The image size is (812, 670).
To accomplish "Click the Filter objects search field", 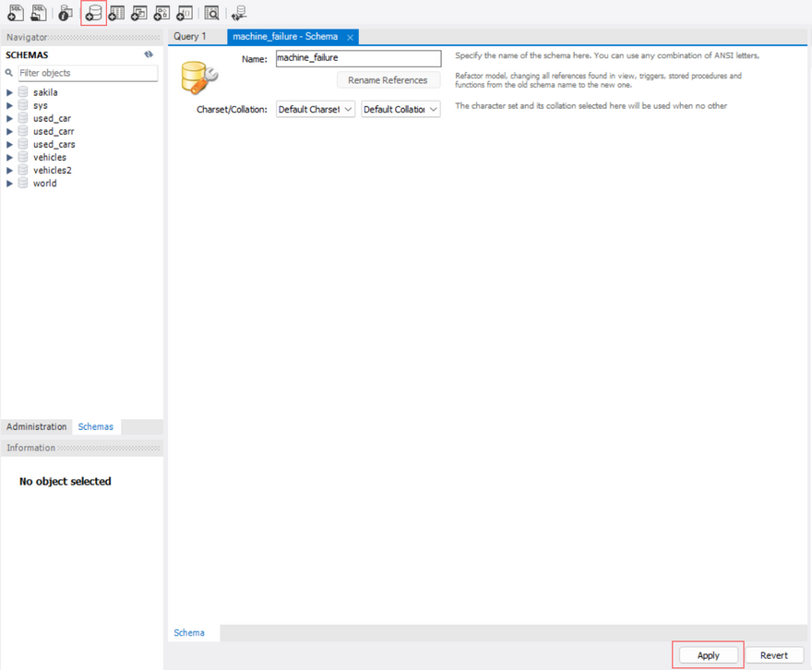I will pos(87,73).
